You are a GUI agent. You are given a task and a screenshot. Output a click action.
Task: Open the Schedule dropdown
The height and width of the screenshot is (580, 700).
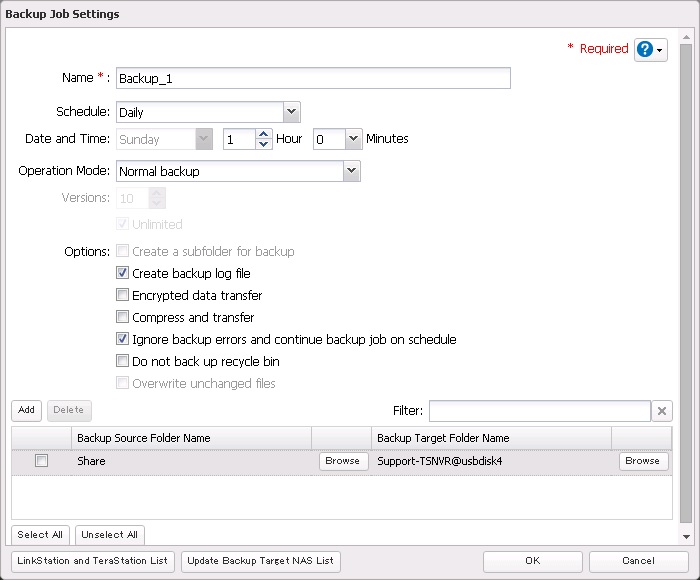(291, 112)
